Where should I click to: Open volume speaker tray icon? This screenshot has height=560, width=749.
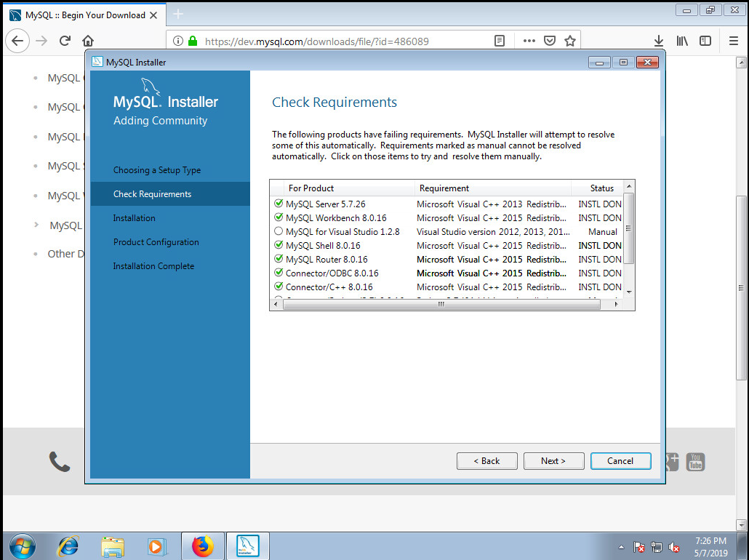pyautogui.click(x=673, y=547)
